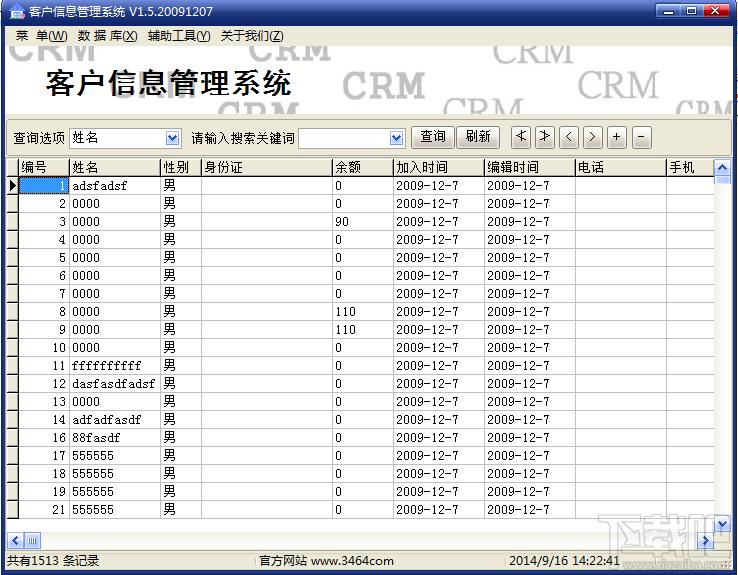Click the 电话 column header
Viewport: 738px width, 575px height.
pyautogui.click(x=621, y=168)
